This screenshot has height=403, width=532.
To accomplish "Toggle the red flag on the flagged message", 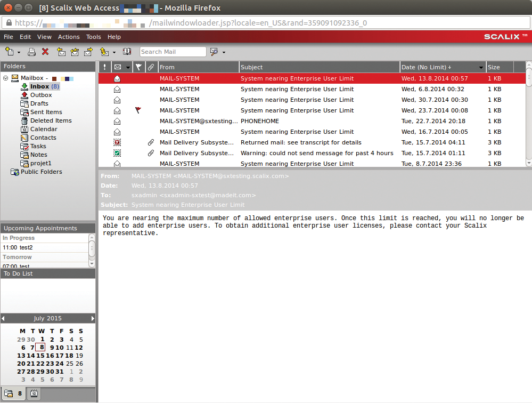I will coord(138,110).
